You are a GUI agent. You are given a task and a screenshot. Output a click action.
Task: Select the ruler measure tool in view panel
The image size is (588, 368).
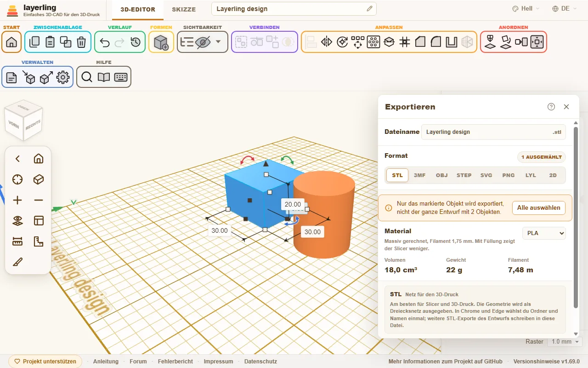click(x=17, y=241)
